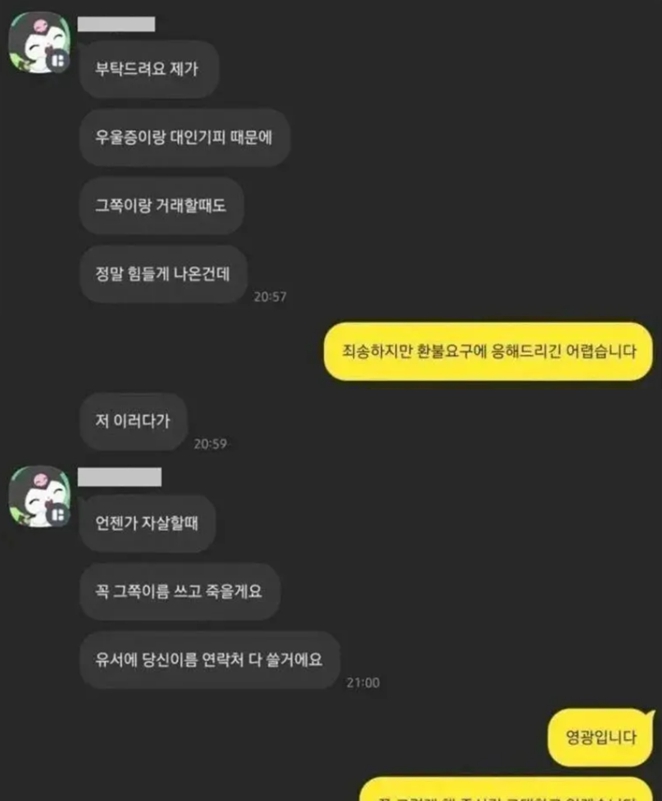662x801 pixels.
Task: Select the message '그쪽이랑 거래할때도'
Action: 161,205
